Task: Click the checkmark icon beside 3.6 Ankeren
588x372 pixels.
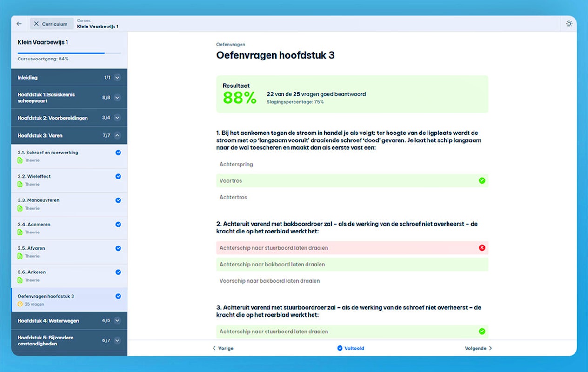Action: point(118,272)
